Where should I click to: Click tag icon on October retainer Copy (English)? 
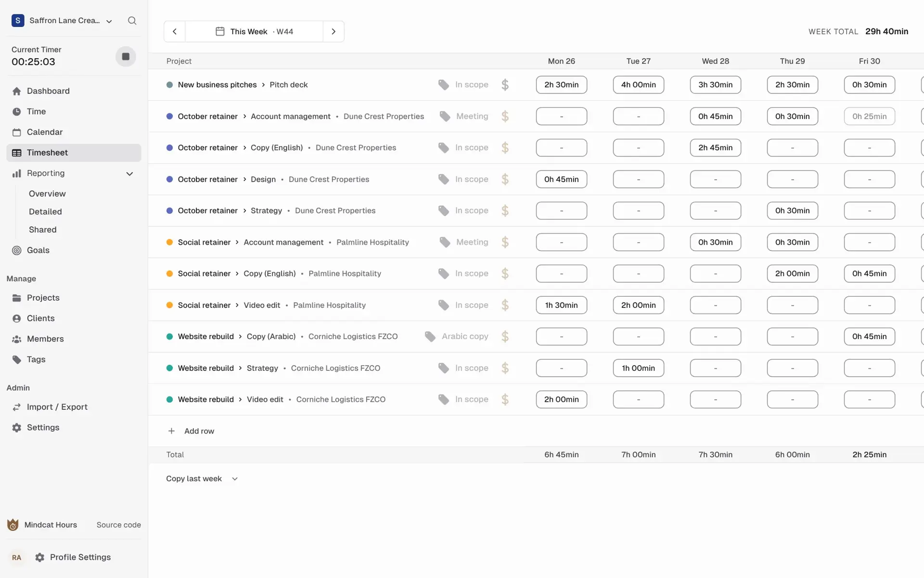tap(443, 148)
